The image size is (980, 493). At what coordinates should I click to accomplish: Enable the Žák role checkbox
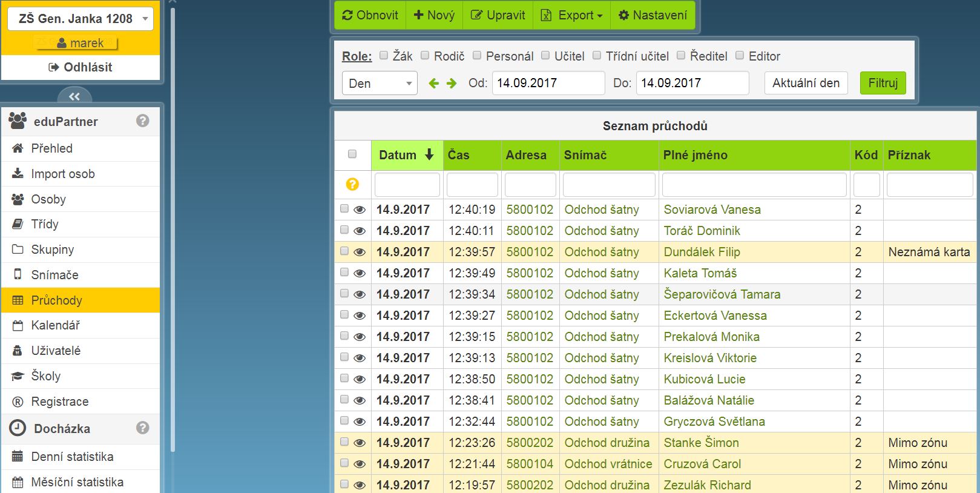[x=384, y=56]
